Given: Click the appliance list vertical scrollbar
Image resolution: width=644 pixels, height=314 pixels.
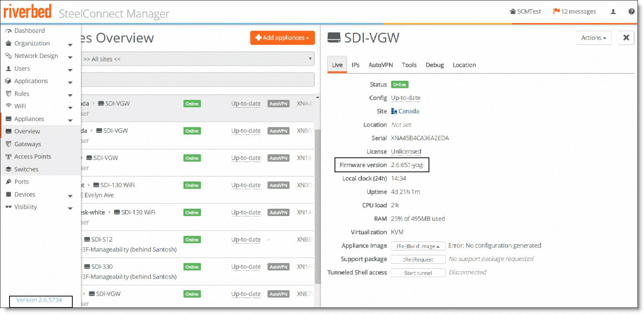Looking at the screenshot, I should [317, 207].
